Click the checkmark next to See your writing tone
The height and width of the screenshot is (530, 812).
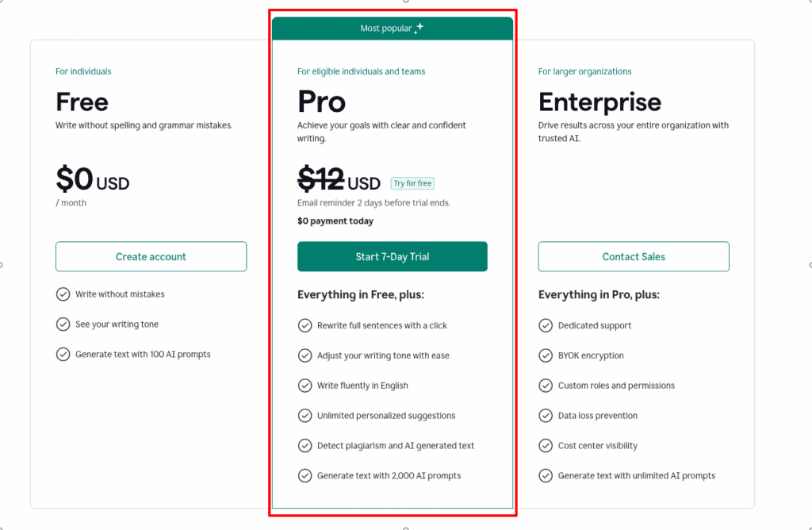click(x=63, y=324)
